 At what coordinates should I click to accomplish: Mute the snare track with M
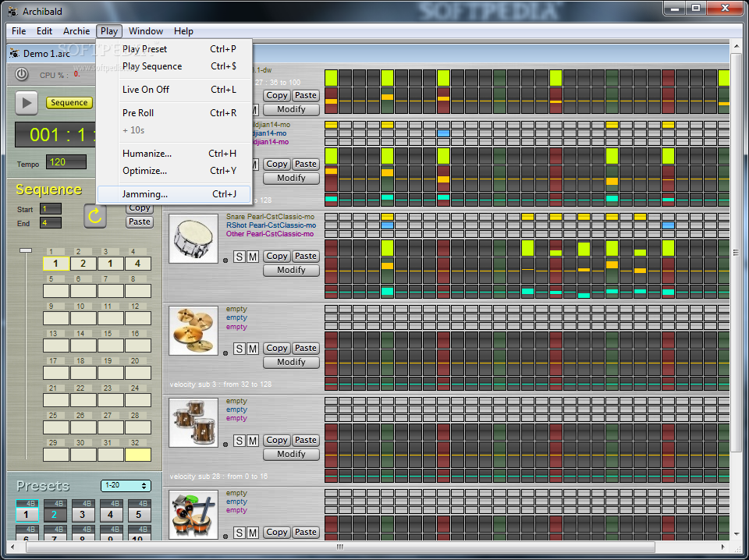coord(253,257)
